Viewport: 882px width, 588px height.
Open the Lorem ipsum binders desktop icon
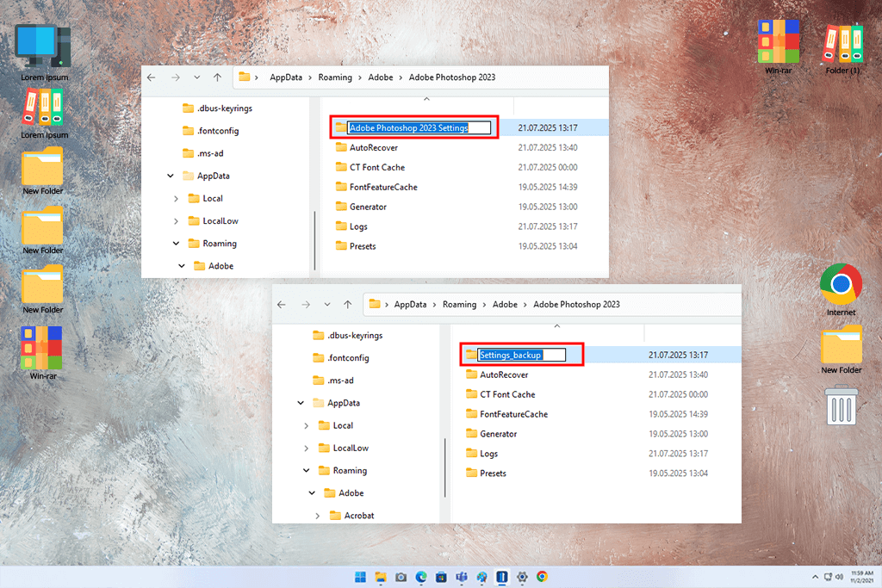click(43, 113)
